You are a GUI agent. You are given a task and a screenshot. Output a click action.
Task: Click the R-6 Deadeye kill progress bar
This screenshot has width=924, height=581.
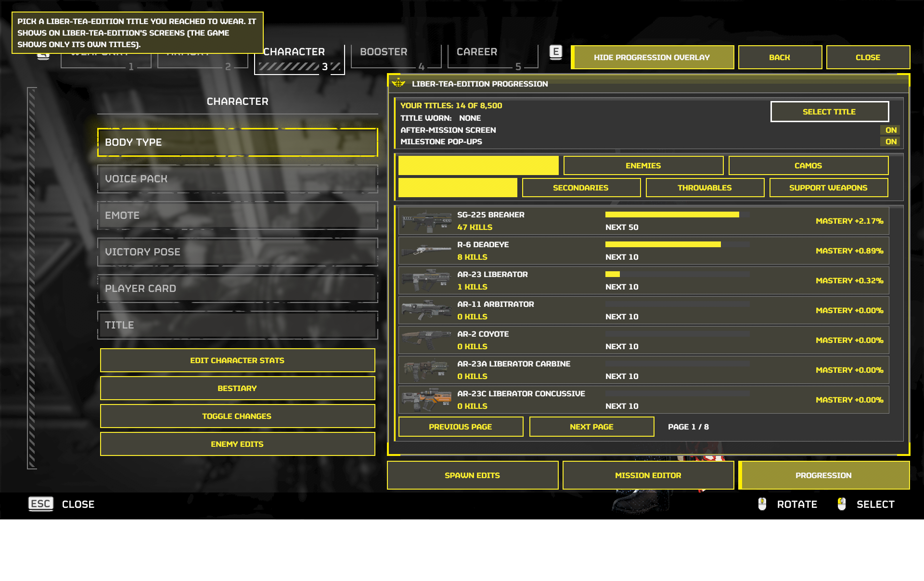677,244
